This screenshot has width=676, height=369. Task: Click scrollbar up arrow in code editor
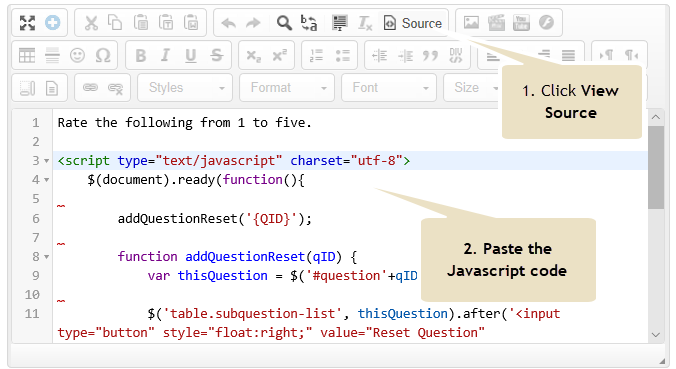point(656,117)
